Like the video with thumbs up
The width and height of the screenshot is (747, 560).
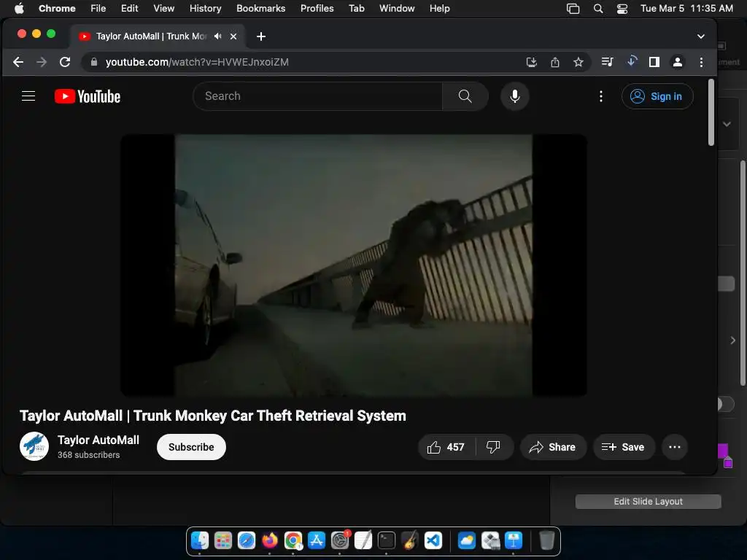(x=446, y=447)
